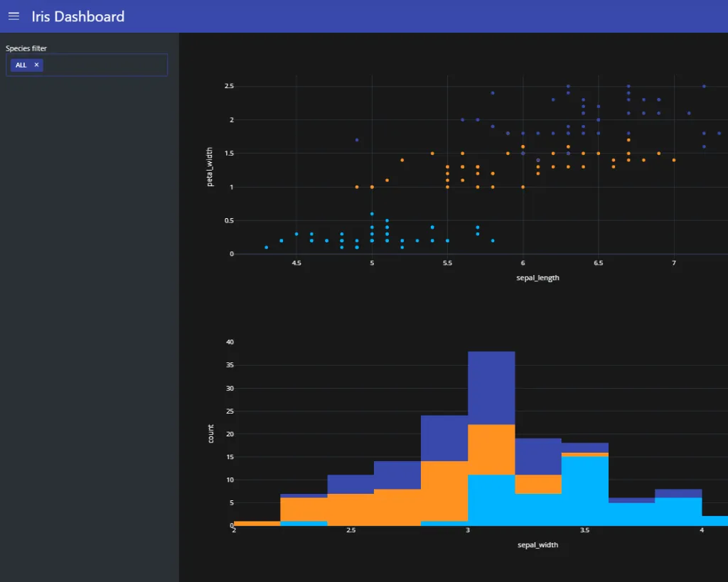Open the hamburger menu in the header

pos(14,16)
